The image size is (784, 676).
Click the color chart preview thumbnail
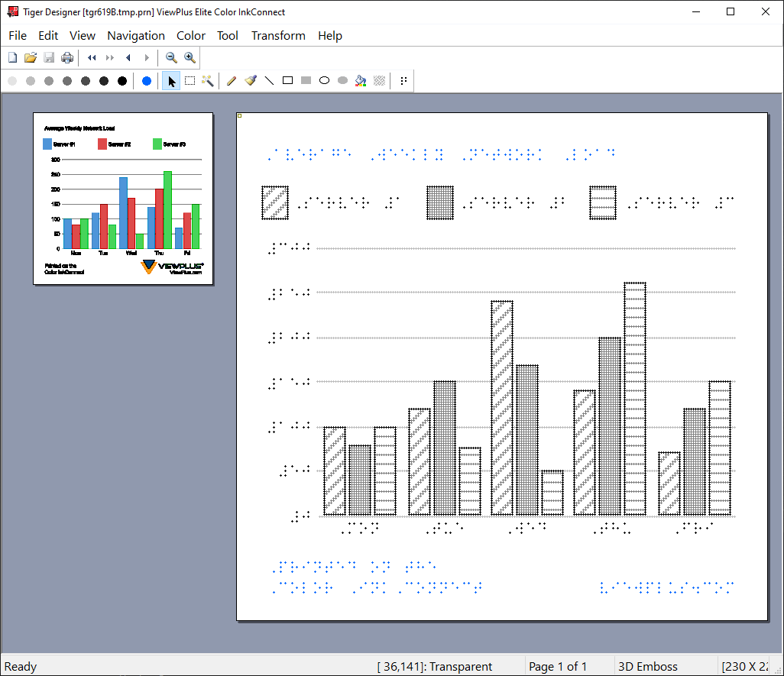[123, 199]
